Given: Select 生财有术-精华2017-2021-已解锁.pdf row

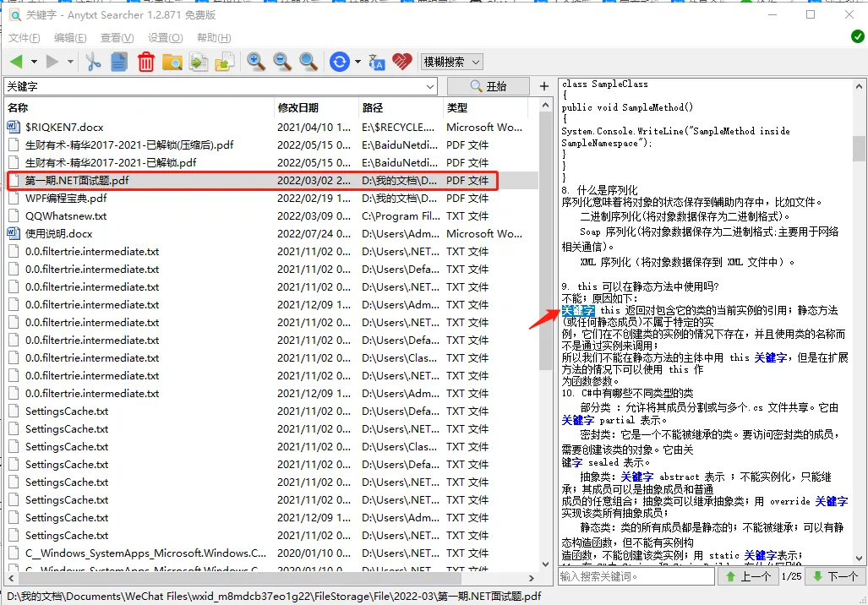Looking at the screenshot, I should [271, 163].
